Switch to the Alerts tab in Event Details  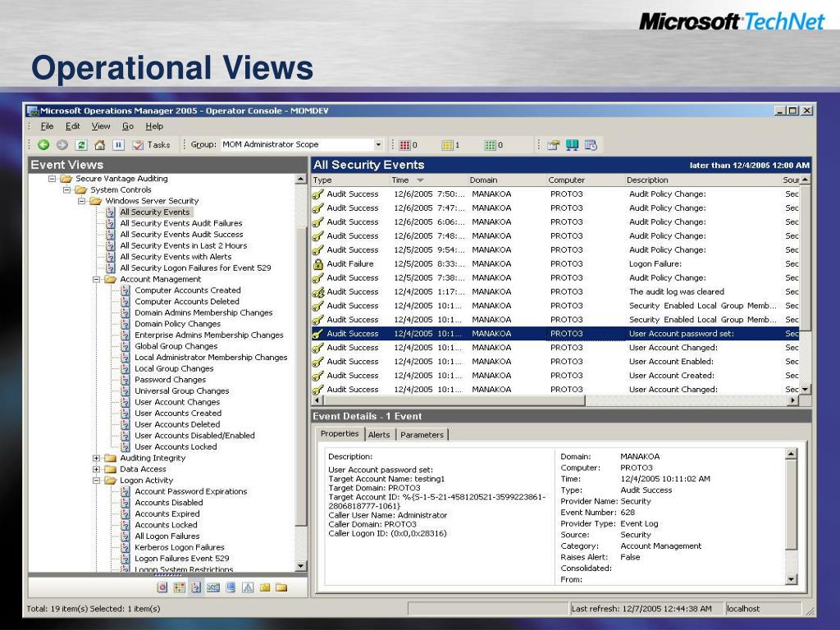379,435
